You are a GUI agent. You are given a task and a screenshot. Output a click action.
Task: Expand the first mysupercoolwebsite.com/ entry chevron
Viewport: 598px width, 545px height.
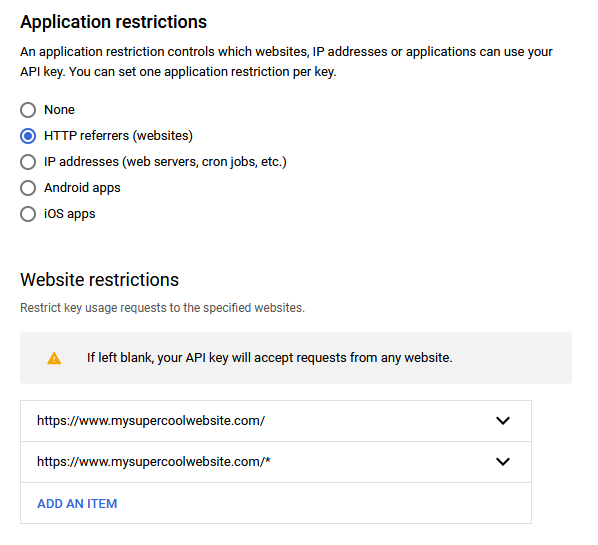503,421
